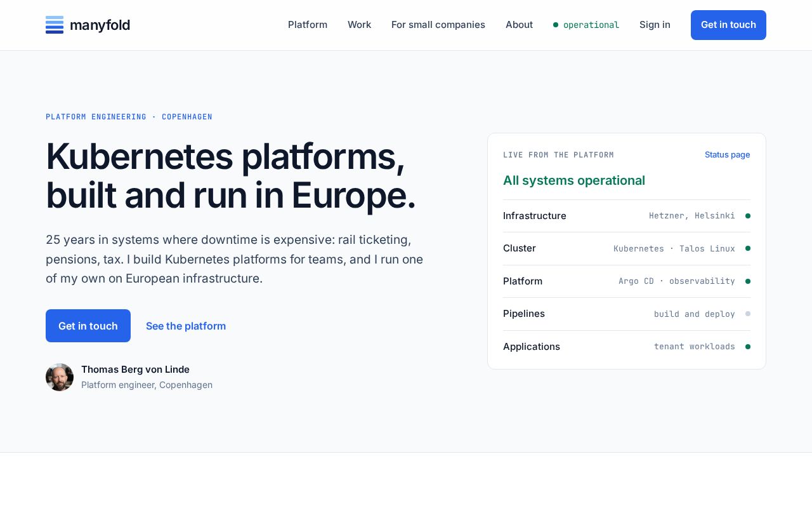Open the Platform nav menu item
This screenshot has height=508, width=812.
[308, 25]
